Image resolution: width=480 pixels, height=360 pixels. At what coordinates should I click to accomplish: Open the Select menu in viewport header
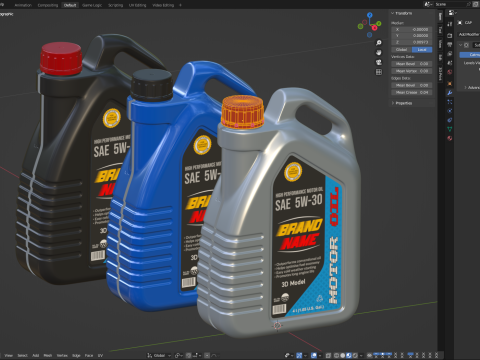[x=22, y=355]
